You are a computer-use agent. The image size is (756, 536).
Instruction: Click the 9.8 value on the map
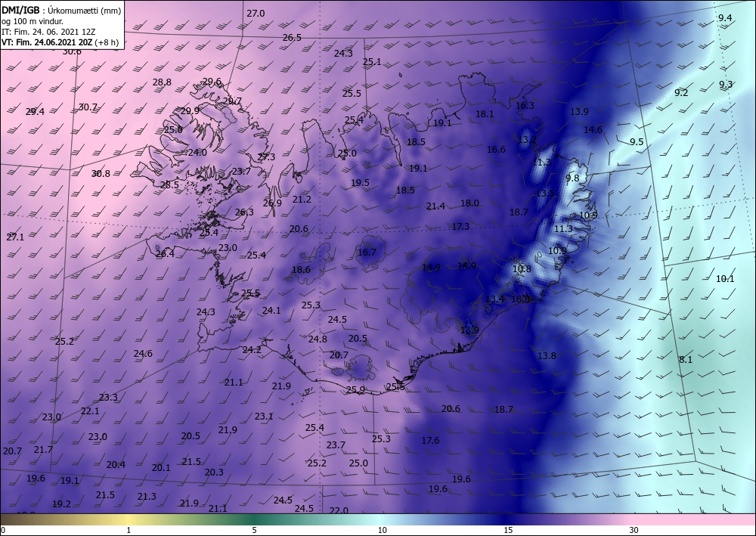572,178
